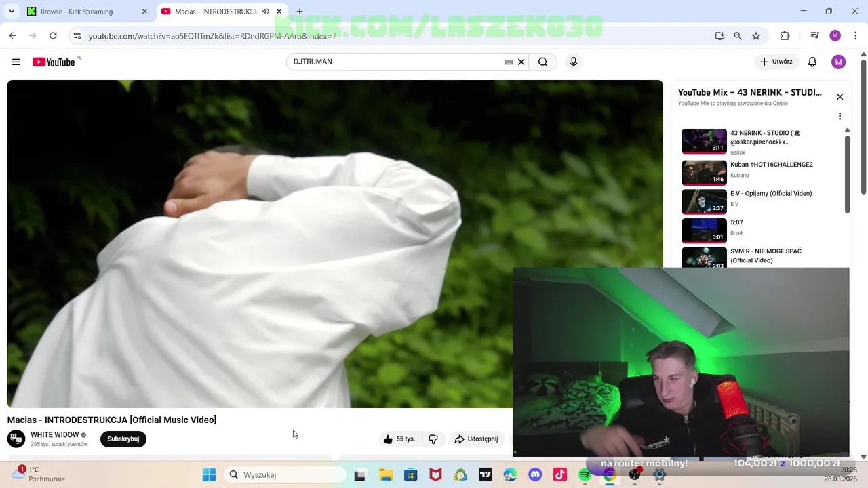Click the video player area
This screenshot has width=868, height=488.
(x=335, y=244)
